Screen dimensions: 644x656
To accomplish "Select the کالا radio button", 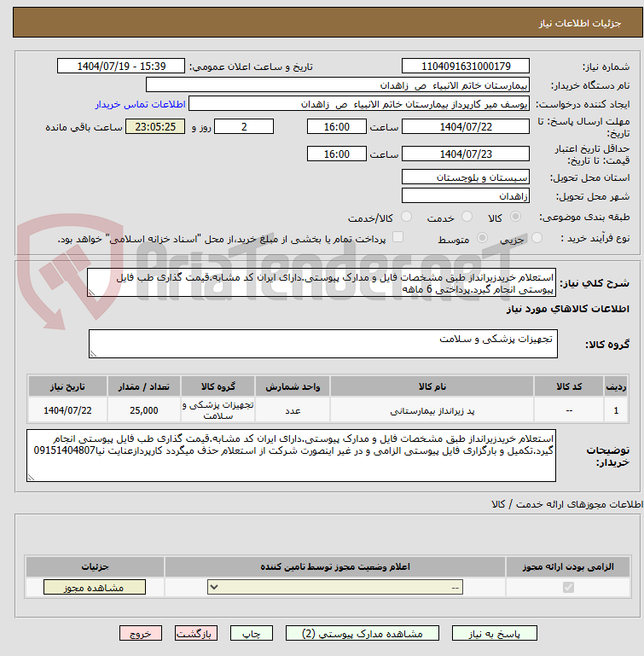I will [x=515, y=217].
